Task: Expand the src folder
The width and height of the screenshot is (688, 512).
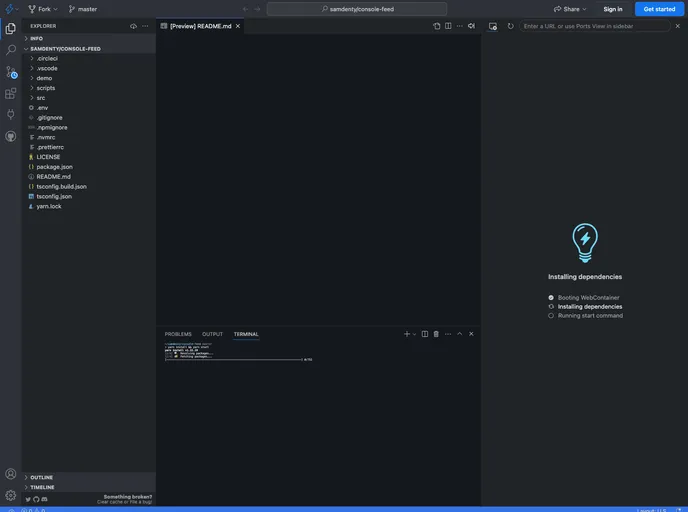Action: (89, 98)
